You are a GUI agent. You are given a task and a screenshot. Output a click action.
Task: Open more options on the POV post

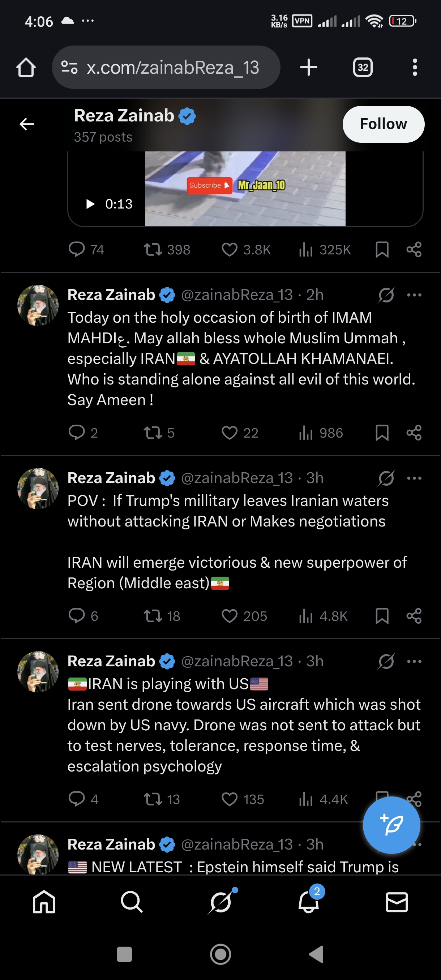414,478
